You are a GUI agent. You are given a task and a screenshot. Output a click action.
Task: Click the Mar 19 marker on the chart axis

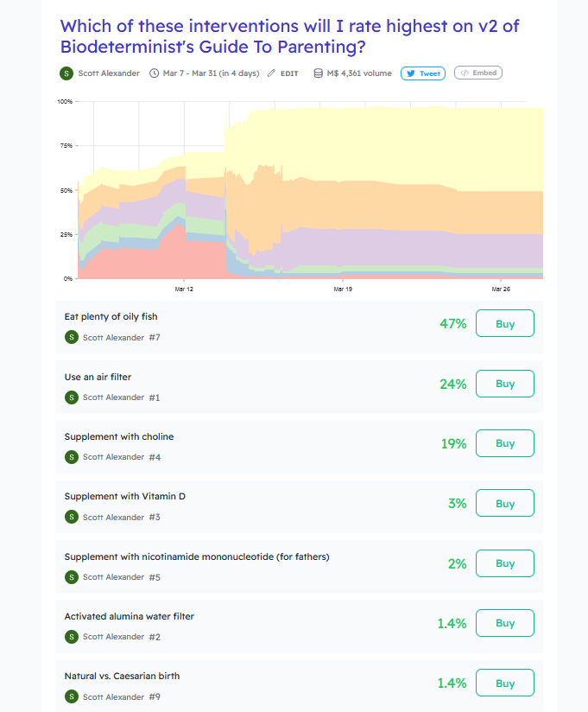click(343, 289)
